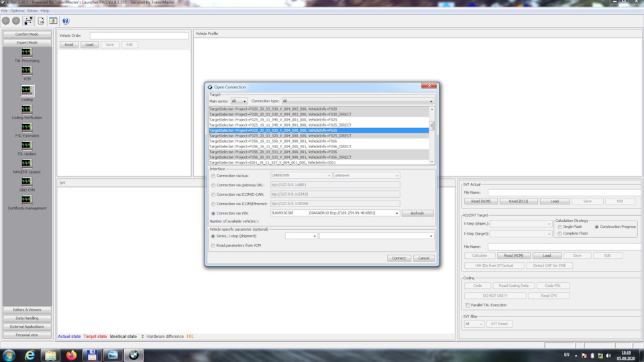This screenshot has width=644, height=362.
Task: Select Read parameters from VCM radio
Action: coord(213,246)
